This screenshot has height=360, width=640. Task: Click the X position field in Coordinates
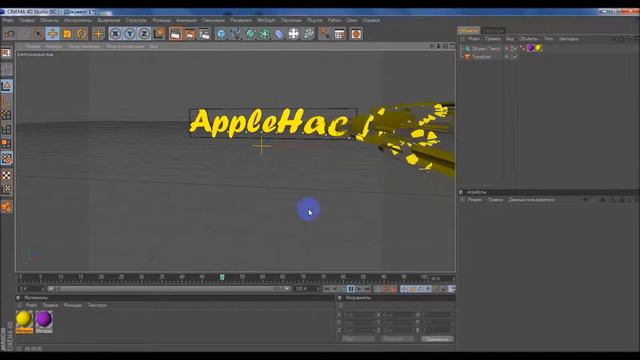tap(358, 315)
